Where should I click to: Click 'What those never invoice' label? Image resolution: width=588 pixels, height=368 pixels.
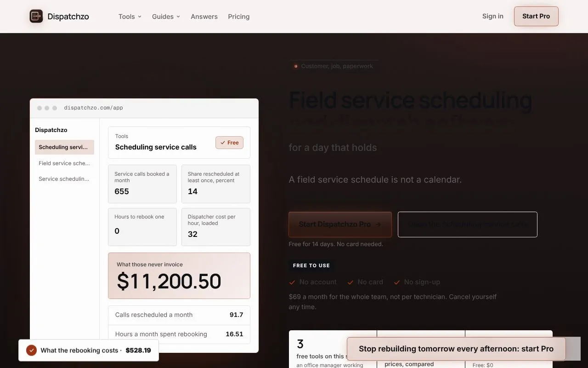[x=150, y=264]
